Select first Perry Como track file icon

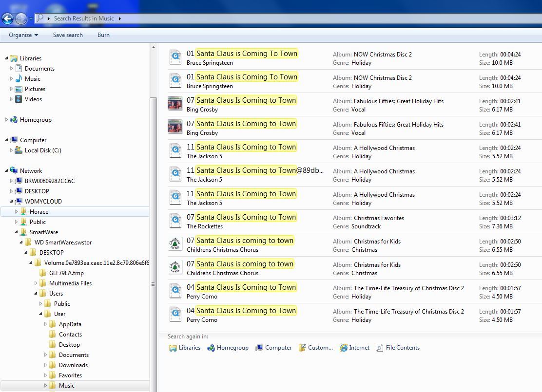pyautogui.click(x=175, y=291)
